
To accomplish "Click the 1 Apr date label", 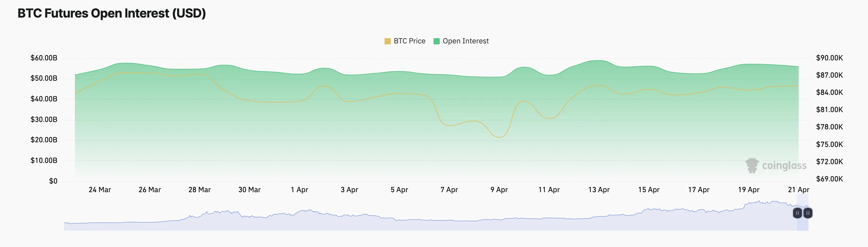I will pyautogui.click(x=300, y=190).
